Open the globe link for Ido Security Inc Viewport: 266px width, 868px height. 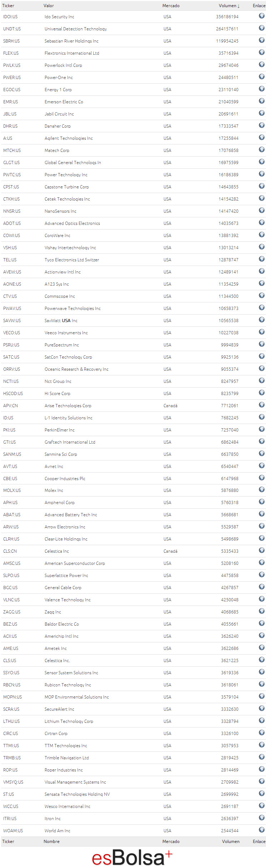[261, 16]
